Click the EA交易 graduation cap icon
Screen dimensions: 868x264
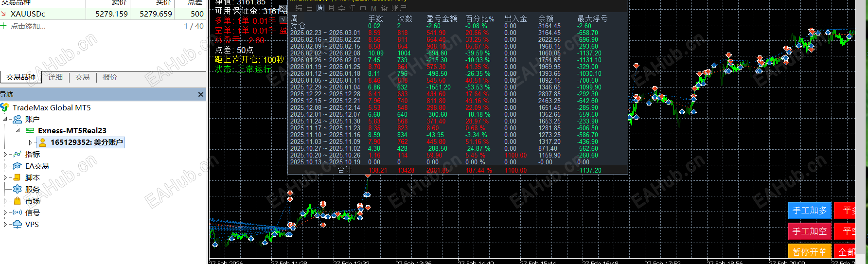pos(18,166)
